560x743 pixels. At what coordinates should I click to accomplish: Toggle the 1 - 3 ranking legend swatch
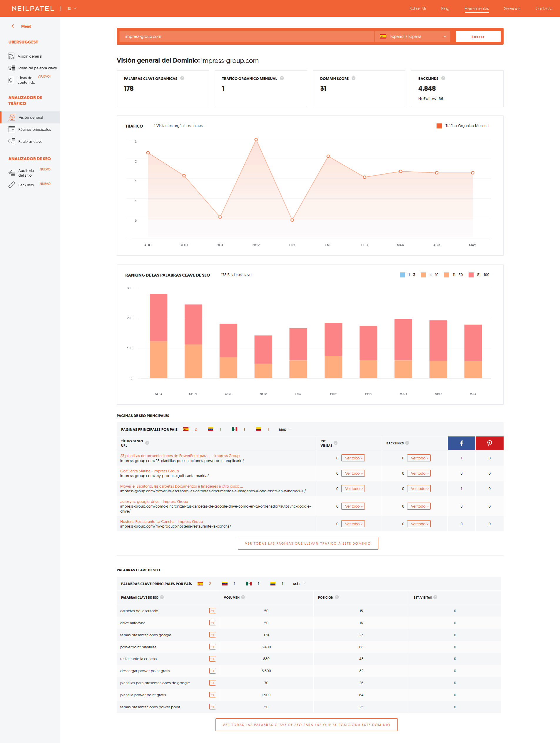(x=402, y=275)
